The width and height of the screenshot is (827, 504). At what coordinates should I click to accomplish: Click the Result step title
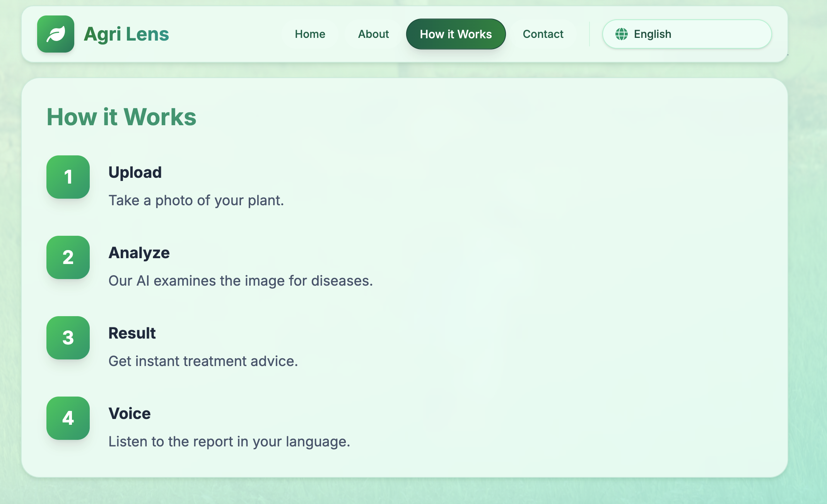[x=132, y=333]
